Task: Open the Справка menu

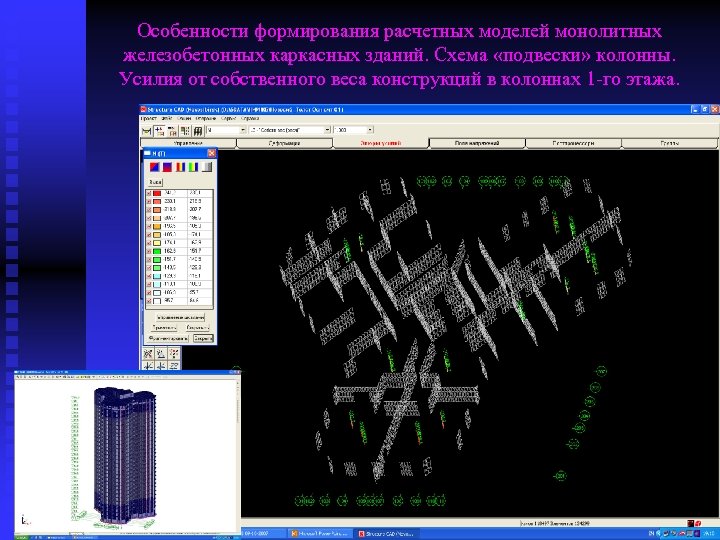Action: click(x=250, y=118)
